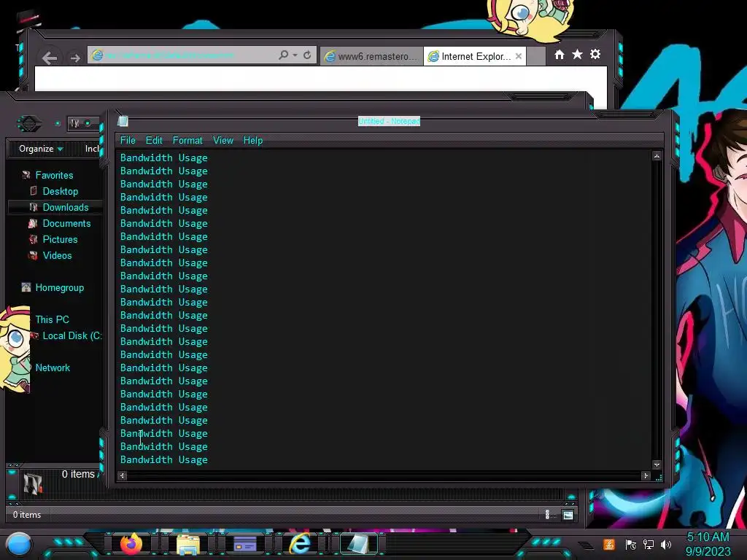Screen dimensions: 747x560
Task: Select This PC in Explorer sidebar
Action: point(52,319)
